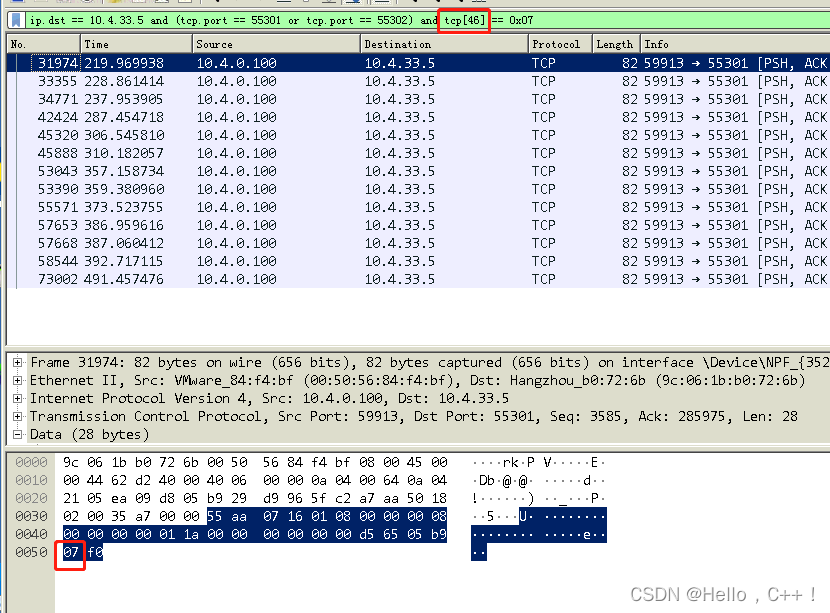Image resolution: width=830 pixels, height=613 pixels.
Task: Select packet number 53043
Action: (x=418, y=171)
